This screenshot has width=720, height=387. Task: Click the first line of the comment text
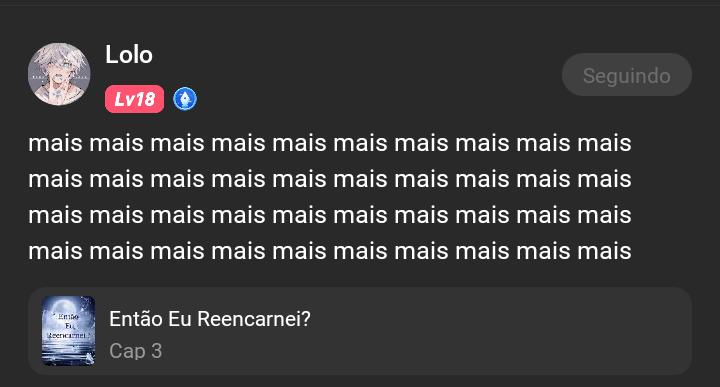330,143
